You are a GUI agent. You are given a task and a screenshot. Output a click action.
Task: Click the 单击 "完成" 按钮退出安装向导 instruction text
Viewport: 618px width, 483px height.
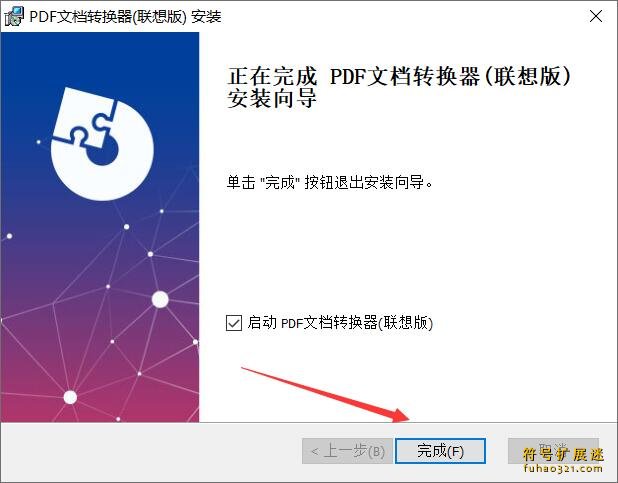coord(329,182)
